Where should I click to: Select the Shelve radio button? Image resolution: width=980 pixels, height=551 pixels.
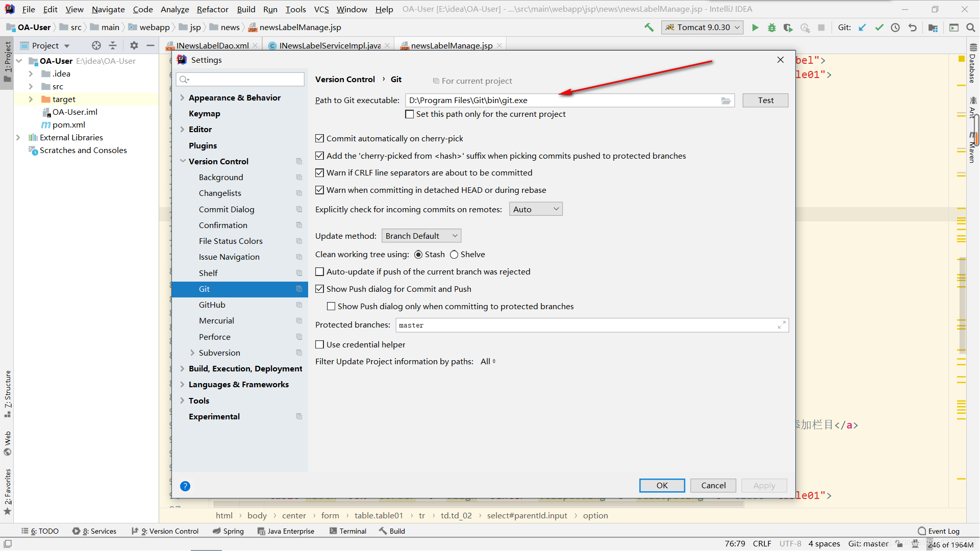[x=454, y=255]
